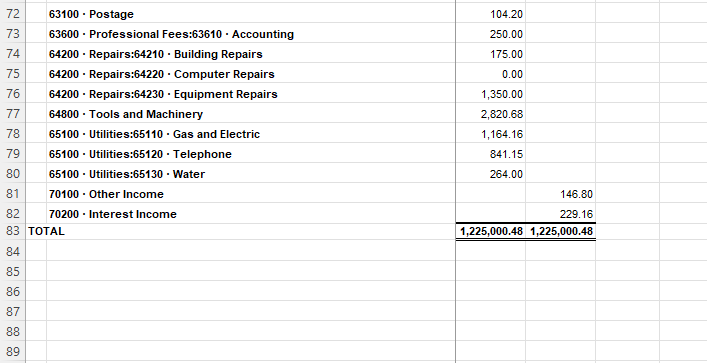Select row header 77
Image resolution: width=707 pixels, height=363 pixels.
[13, 114]
